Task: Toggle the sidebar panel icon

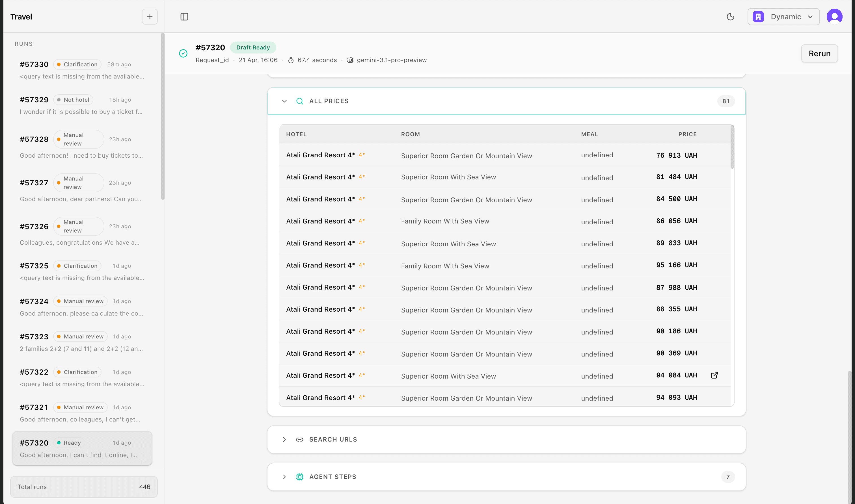Action: coord(185,16)
